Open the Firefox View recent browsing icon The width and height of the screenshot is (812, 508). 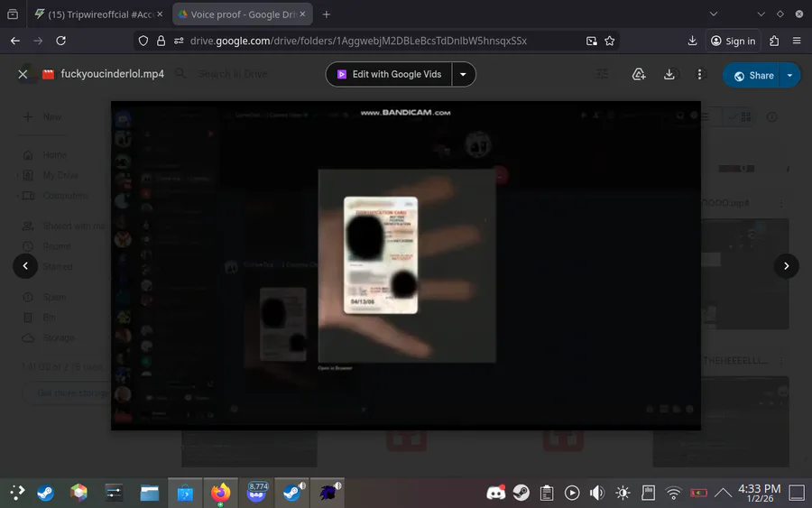pos(13,14)
